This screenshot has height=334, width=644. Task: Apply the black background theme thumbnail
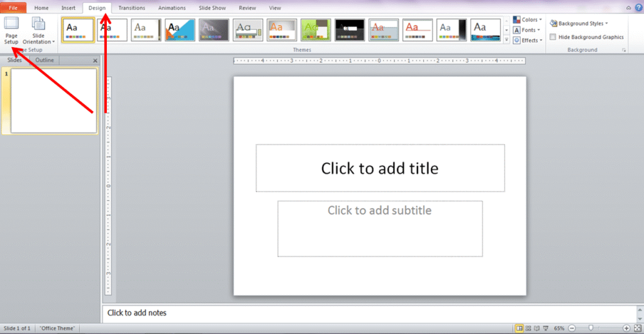pyautogui.click(x=349, y=29)
